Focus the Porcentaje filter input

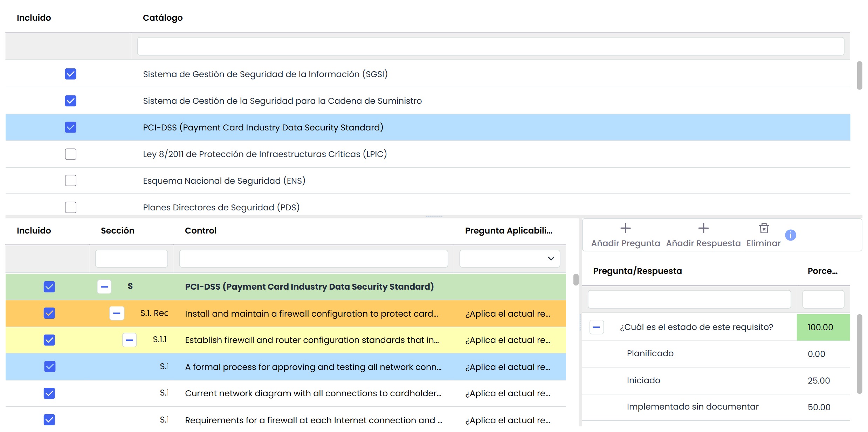click(x=823, y=299)
